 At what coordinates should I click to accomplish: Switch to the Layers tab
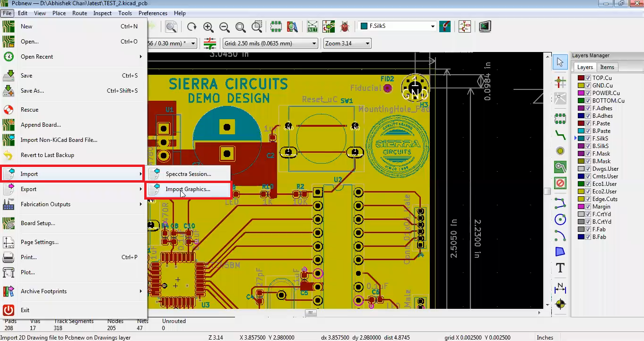tap(585, 67)
